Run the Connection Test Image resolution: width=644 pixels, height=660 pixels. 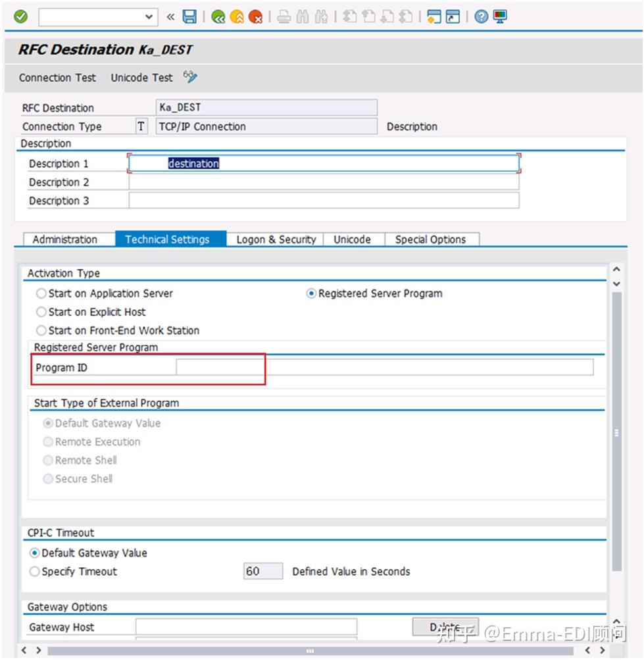(57, 78)
